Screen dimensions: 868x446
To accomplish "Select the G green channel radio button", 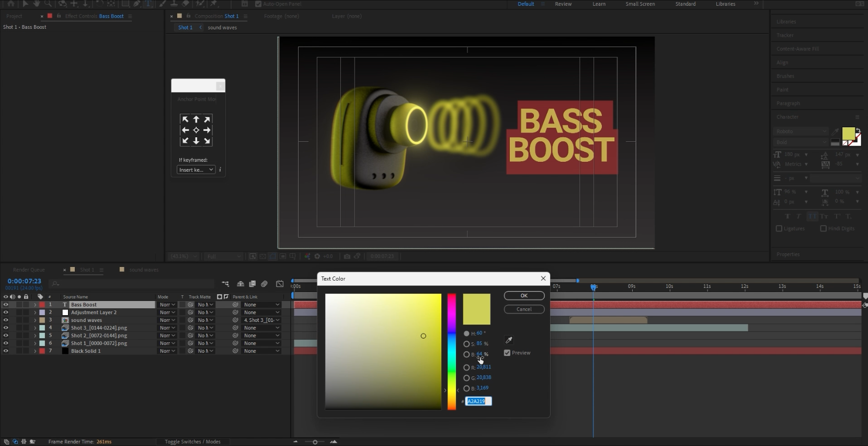I will pyautogui.click(x=466, y=378).
